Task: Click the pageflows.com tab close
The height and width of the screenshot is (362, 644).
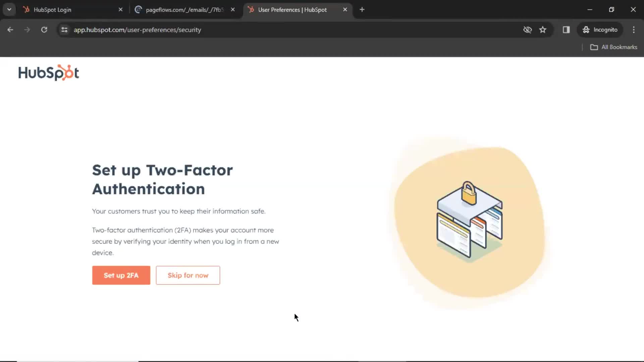Action: click(233, 9)
